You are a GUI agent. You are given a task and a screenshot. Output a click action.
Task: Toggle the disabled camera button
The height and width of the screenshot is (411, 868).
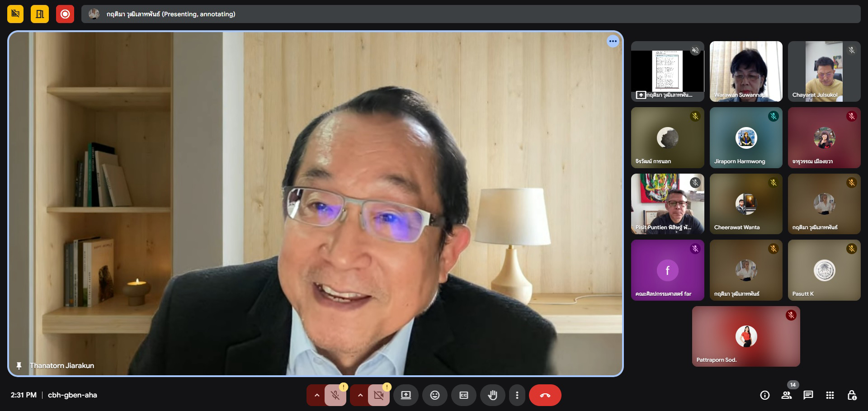[x=378, y=395]
